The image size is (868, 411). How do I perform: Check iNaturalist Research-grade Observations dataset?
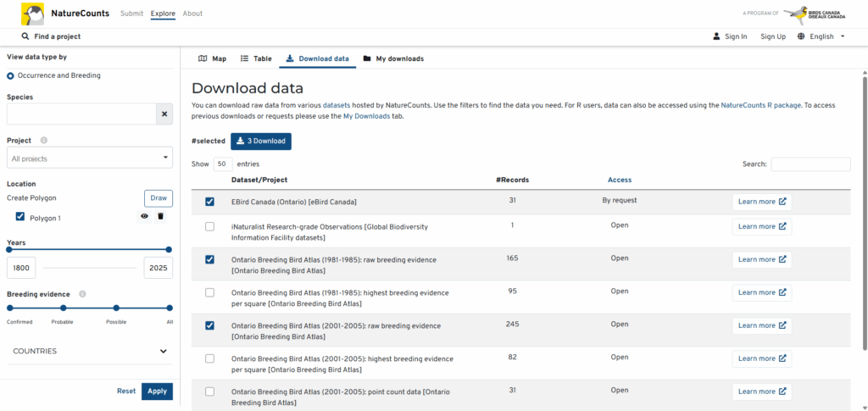click(x=210, y=226)
